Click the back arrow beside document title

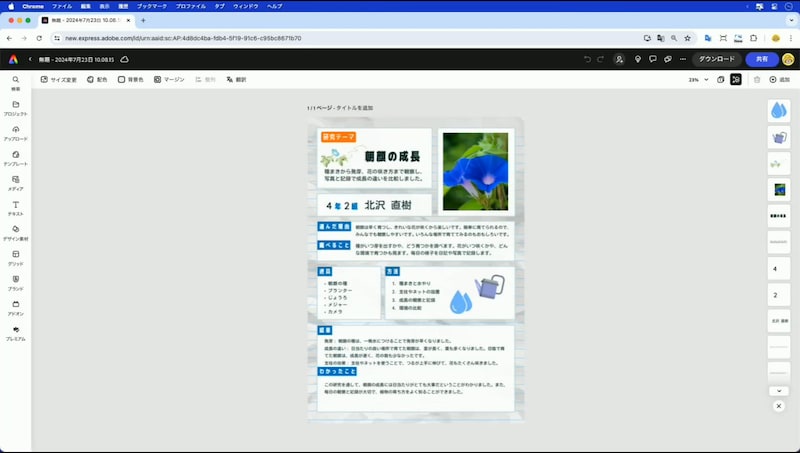click(x=30, y=59)
